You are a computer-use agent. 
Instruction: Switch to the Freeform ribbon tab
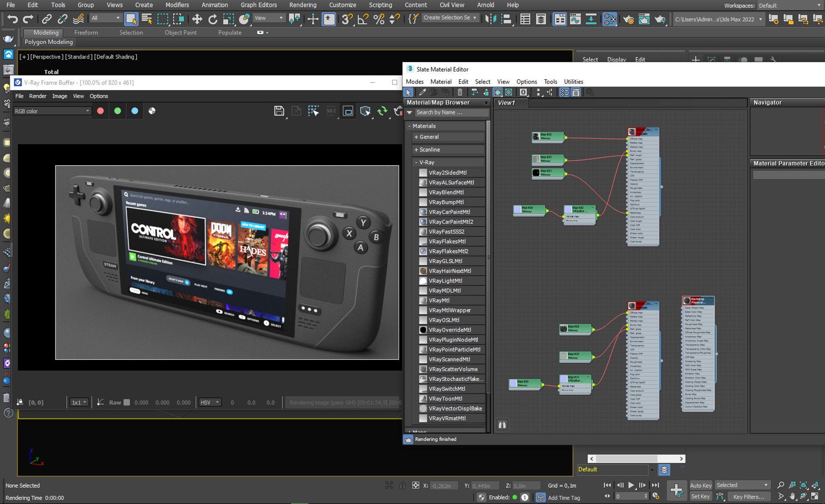click(86, 33)
